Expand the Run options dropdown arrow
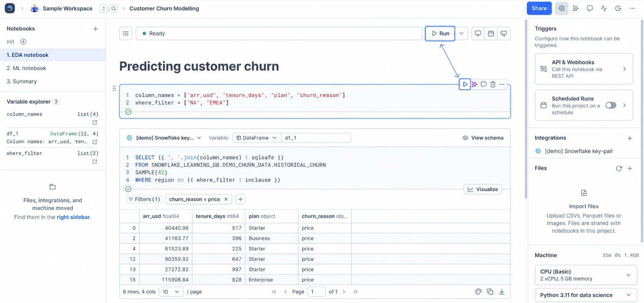 461,33
